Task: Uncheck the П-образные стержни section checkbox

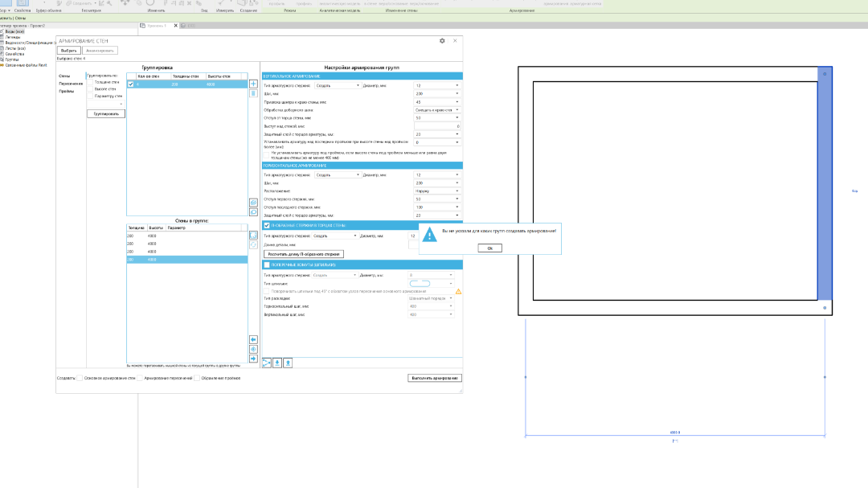Action: pyautogui.click(x=267, y=225)
